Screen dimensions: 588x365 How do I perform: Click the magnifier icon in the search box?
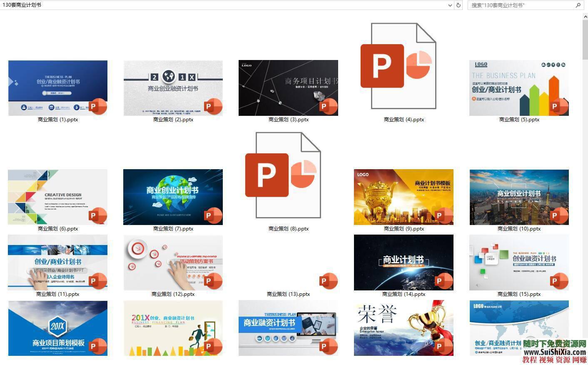(x=579, y=5)
